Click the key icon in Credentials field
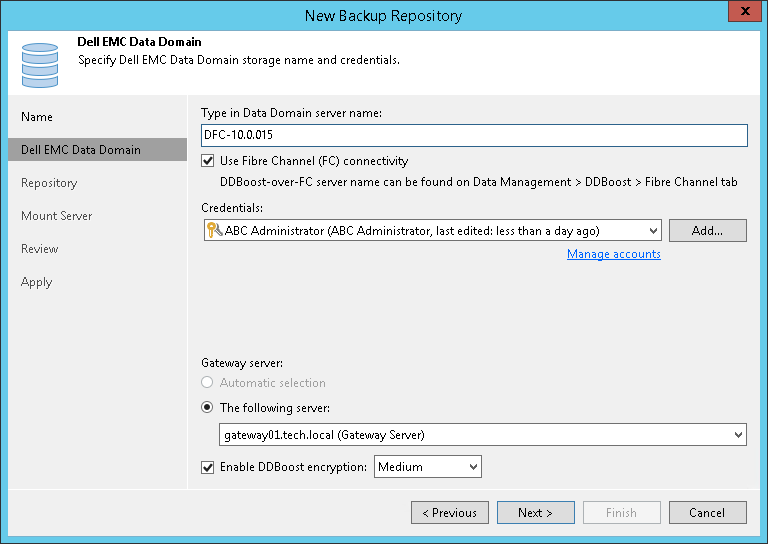The height and width of the screenshot is (544, 768). (x=213, y=231)
